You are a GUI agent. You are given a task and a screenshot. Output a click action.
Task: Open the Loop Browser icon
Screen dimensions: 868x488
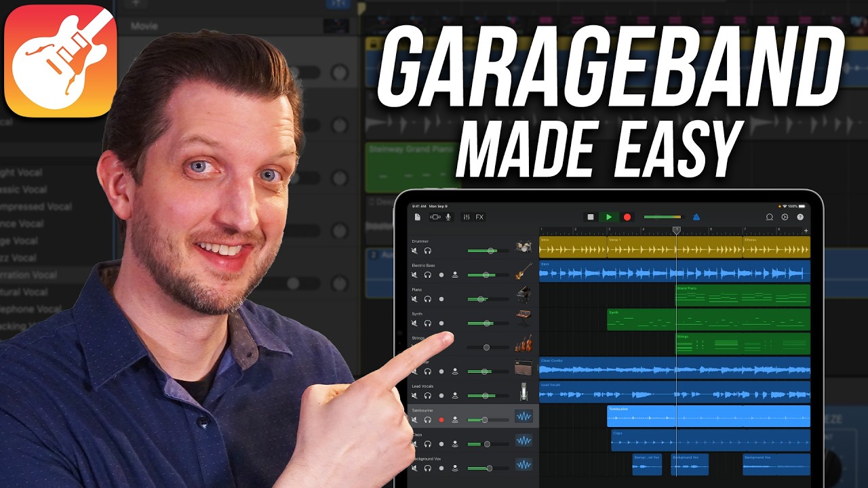pyautogui.click(x=770, y=218)
